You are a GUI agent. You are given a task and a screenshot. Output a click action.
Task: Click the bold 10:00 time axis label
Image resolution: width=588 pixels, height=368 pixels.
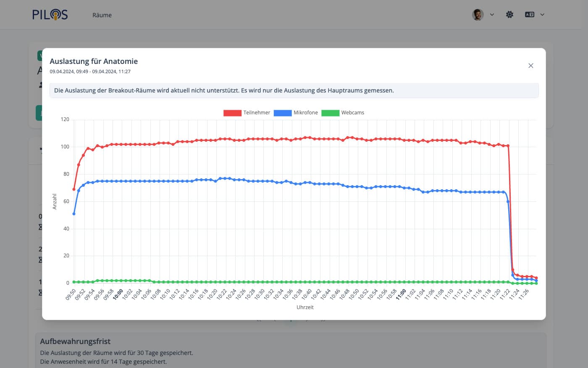pyautogui.click(x=118, y=294)
